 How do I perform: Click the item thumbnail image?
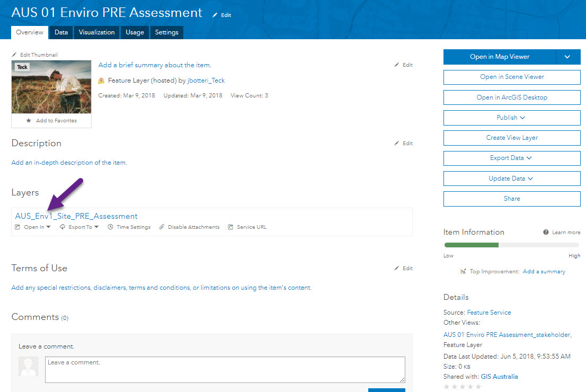51,87
